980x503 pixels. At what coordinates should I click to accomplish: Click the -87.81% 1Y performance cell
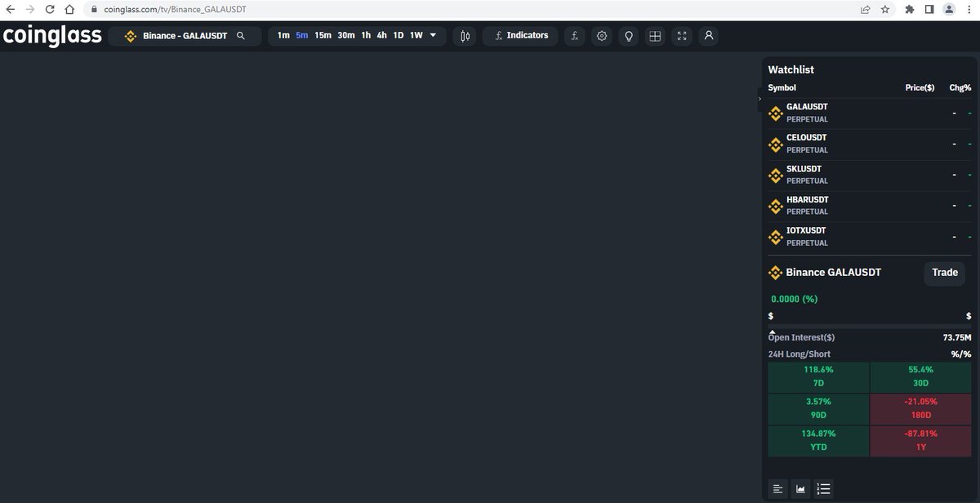920,441
